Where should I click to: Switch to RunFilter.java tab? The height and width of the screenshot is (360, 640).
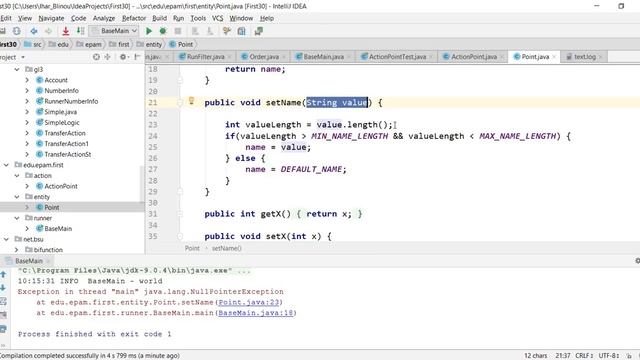pos(205,57)
